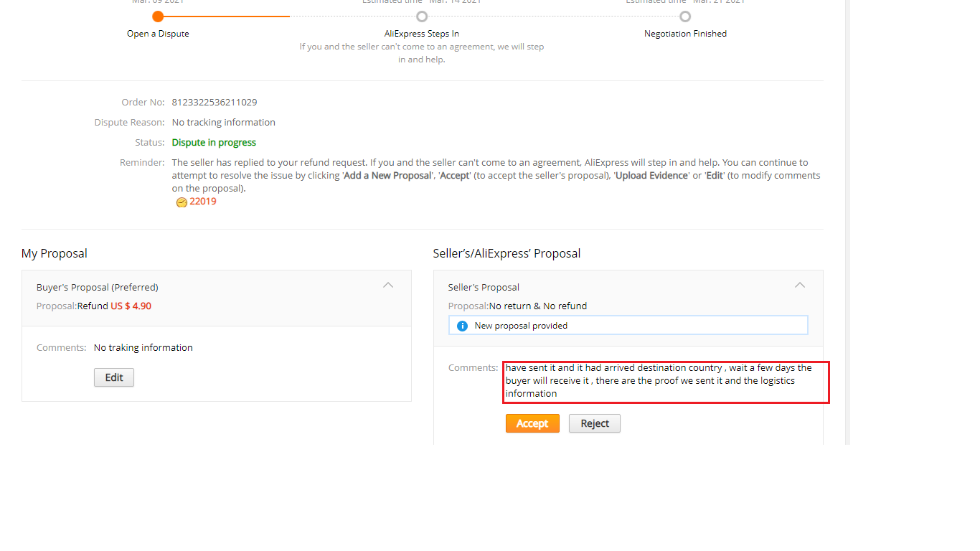Viewport: 980px width, 551px height.
Task: Click the My Proposal heading
Action: pos(55,253)
